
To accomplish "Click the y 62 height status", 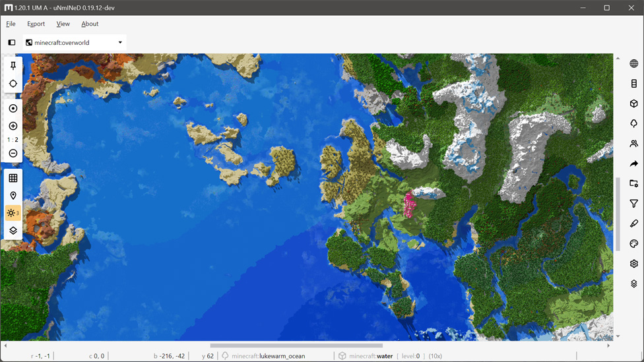I will (208, 356).
